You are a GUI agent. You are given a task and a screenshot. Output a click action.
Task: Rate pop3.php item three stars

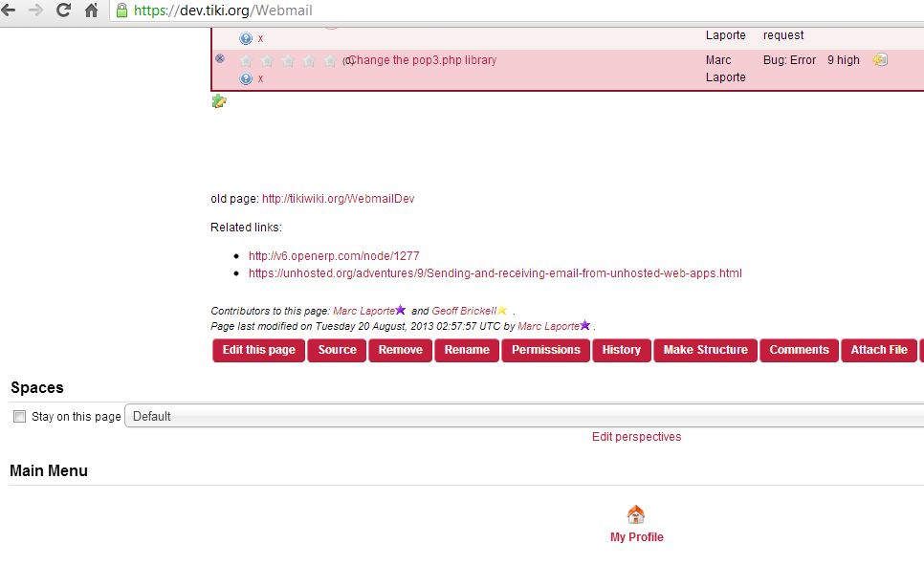[288, 60]
